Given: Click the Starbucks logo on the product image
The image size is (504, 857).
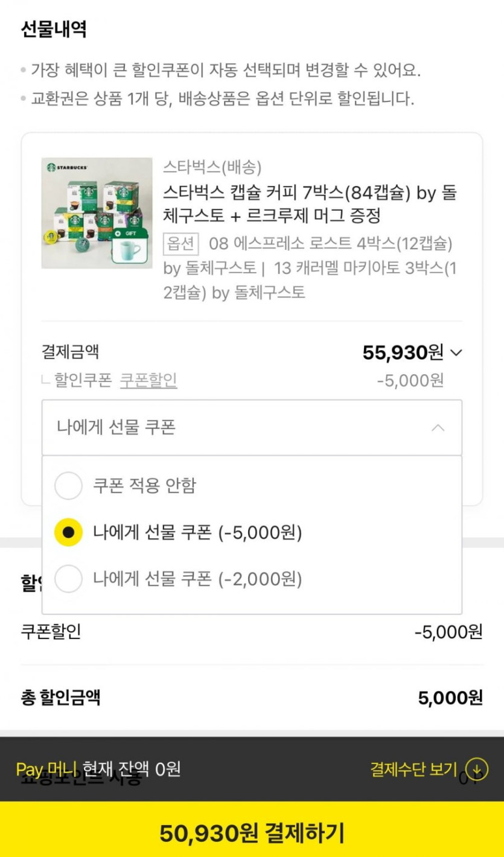Looking at the screenshot, I should click(50, 167).
